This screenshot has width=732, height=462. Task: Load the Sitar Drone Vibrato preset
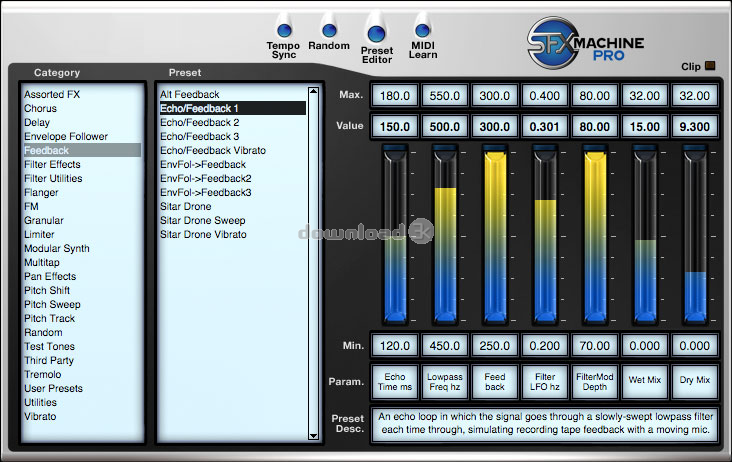coord(203,234)
